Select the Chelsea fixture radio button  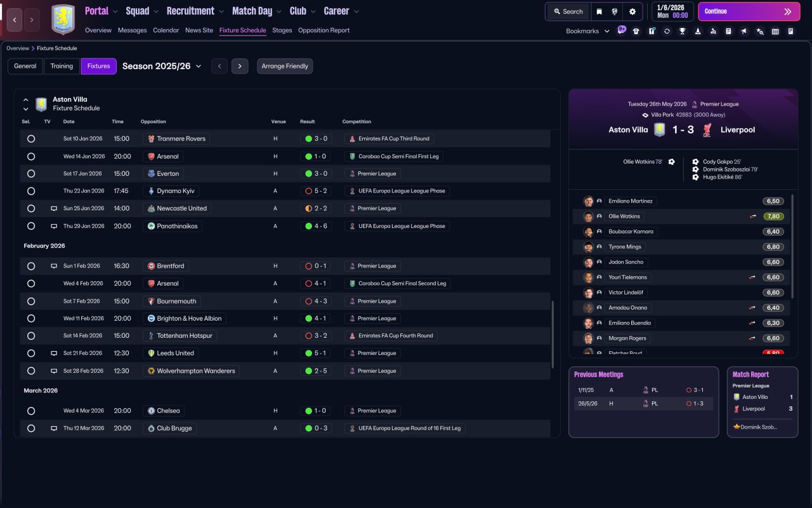(x=31, y=411)
